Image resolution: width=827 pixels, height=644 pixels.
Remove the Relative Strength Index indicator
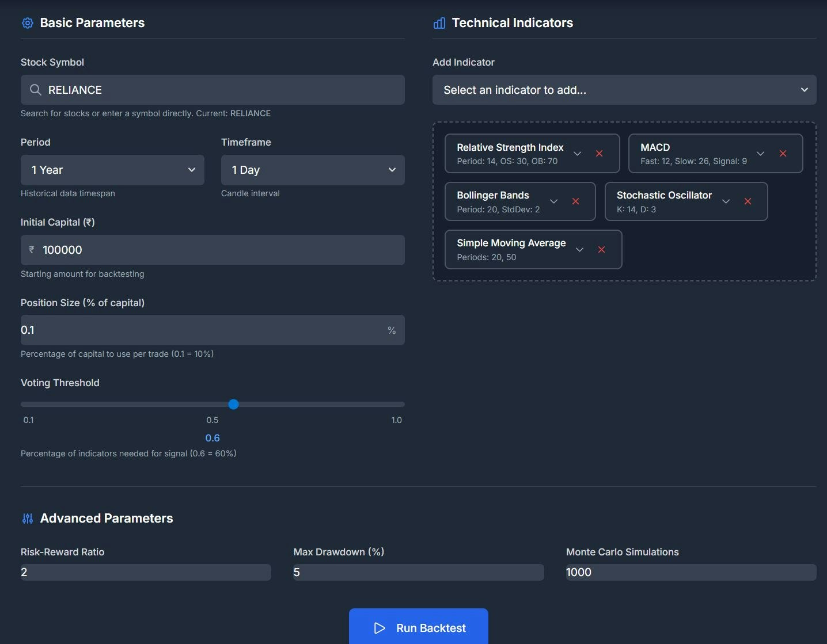(600, 154)
